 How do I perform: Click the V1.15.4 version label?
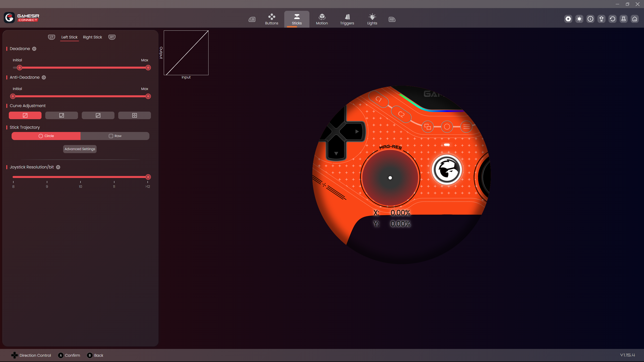click(x=627, y=355)
